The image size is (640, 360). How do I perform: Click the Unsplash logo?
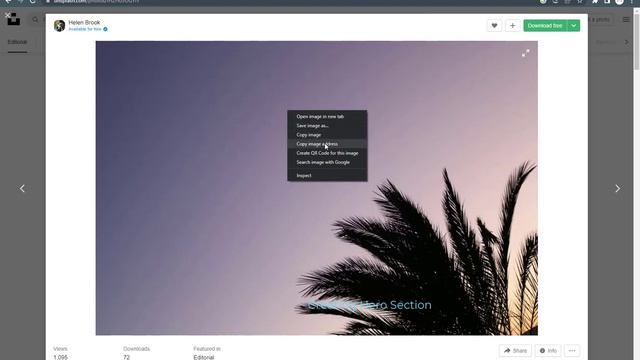click(x=13, y=19)
